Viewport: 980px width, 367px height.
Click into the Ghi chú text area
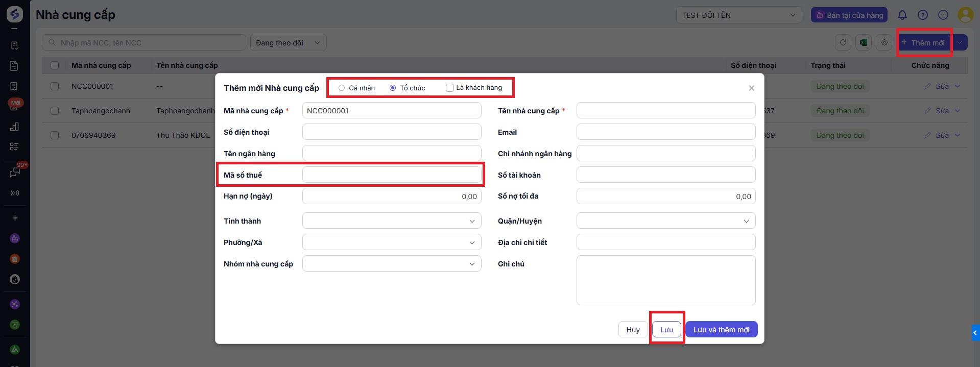click(666, 280)
